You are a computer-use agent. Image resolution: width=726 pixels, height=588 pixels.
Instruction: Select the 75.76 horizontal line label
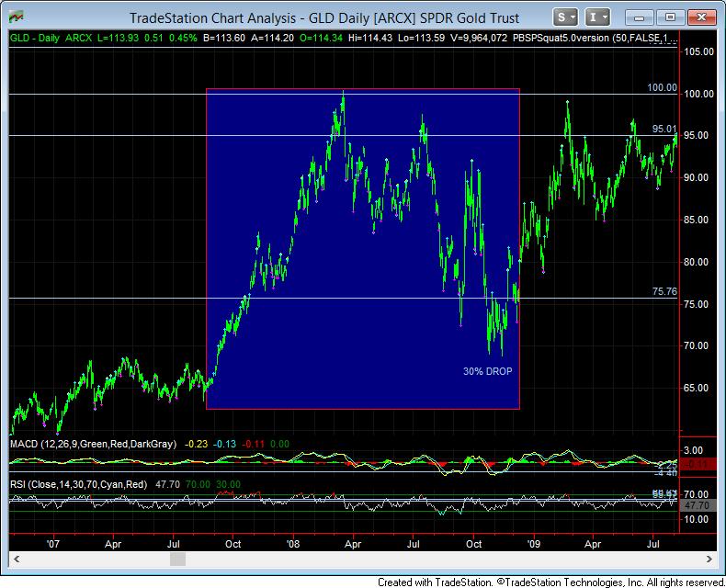pyautogui.click(x=664, y=291)
